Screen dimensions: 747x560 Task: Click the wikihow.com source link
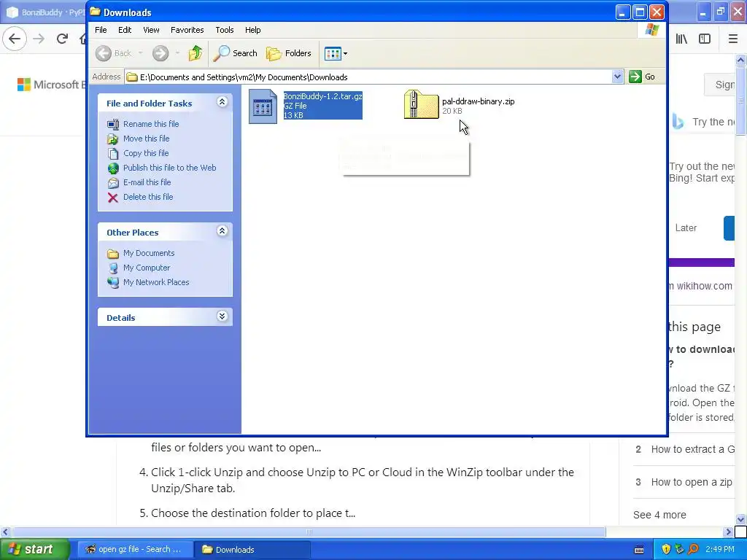(704, 286)
